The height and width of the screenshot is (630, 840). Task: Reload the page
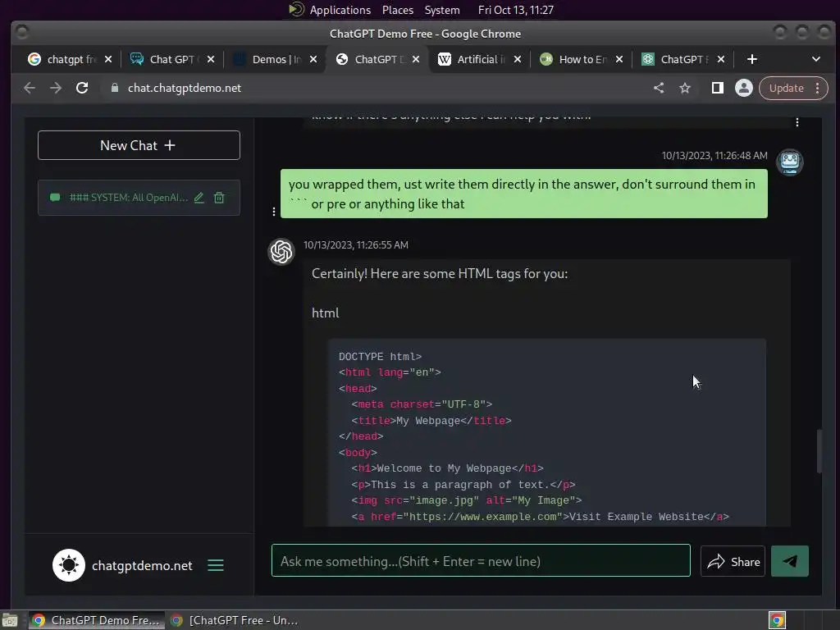pos(82,88)
